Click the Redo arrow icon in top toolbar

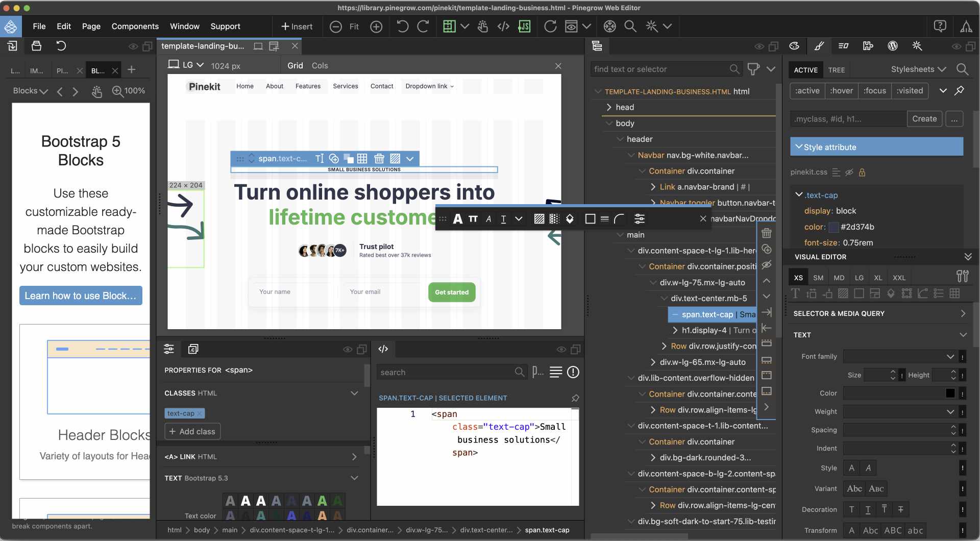click(x=423, y=27)
